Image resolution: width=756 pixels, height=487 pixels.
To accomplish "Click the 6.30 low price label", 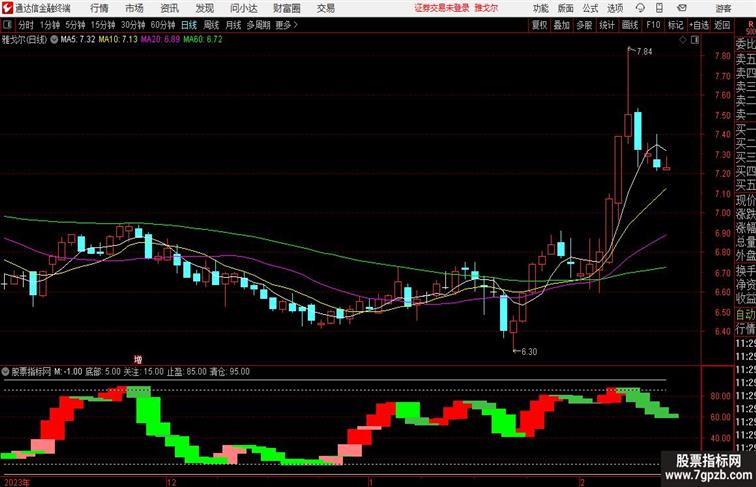I will click(x=529, y=352).
